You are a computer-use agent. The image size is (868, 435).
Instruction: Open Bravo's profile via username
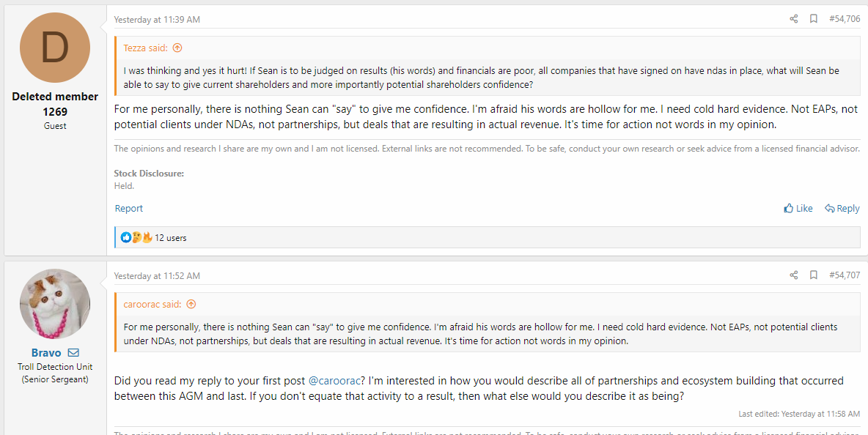(x=46, y=353)
